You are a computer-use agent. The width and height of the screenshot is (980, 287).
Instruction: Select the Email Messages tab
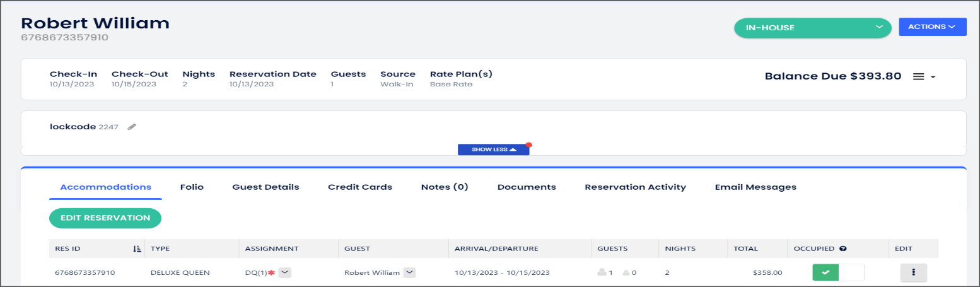(x=755, y=187)
